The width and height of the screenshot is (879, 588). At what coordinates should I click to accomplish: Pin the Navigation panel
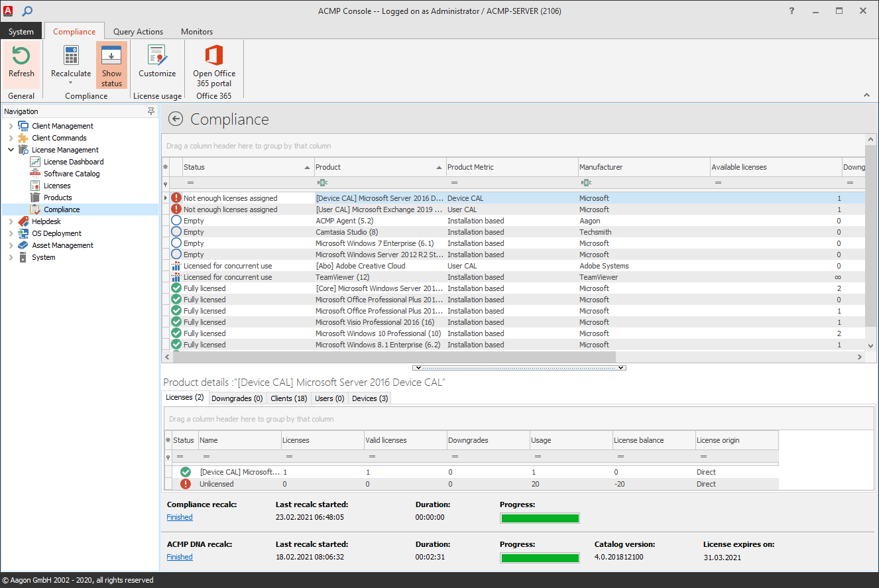(151, 111)
